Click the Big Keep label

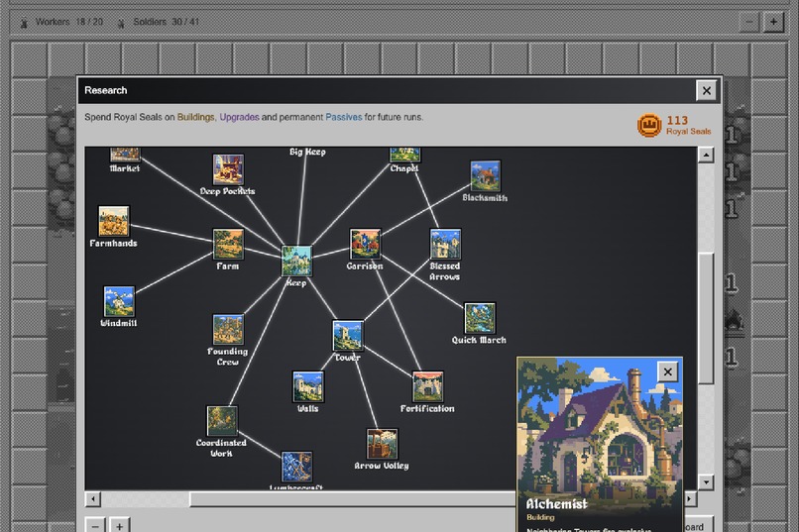[307, 152]
